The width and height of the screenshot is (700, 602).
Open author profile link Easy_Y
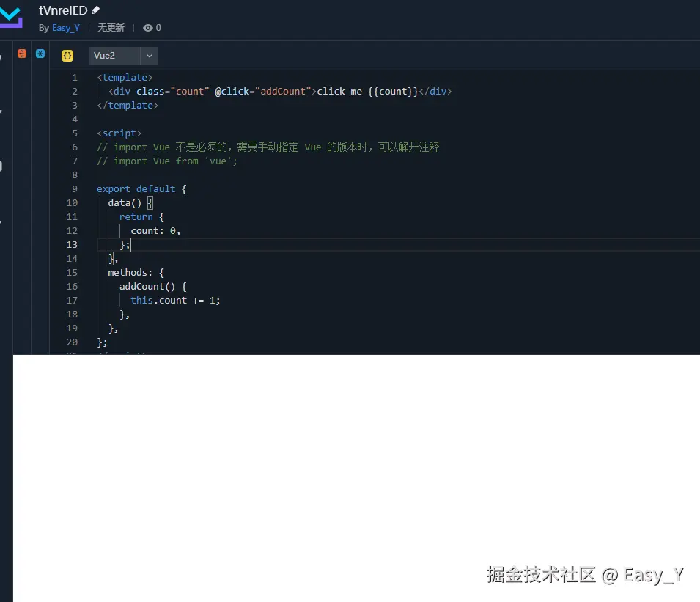click(x=66, y=28)
